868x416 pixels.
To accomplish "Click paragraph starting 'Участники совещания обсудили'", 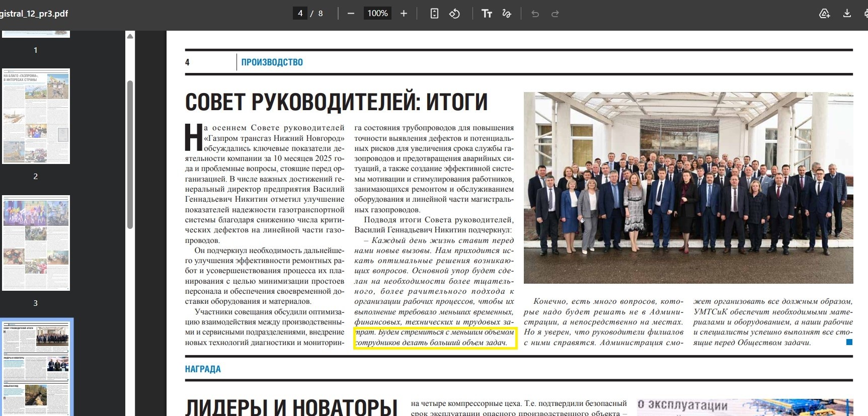I will pos(265,327).
